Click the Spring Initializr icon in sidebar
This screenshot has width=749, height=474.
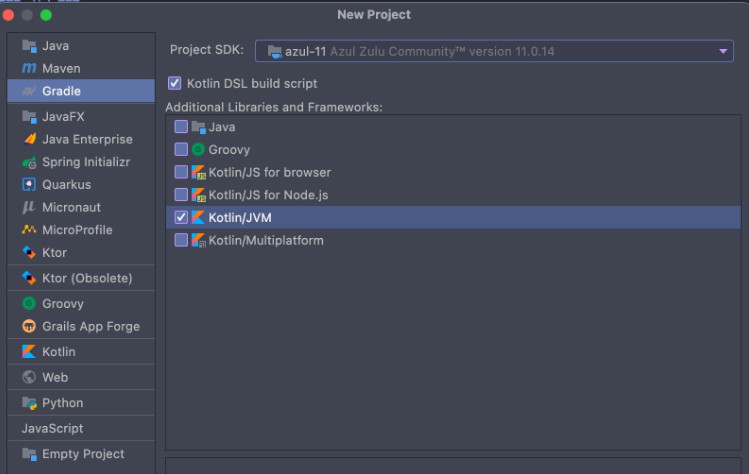(29, 162)
